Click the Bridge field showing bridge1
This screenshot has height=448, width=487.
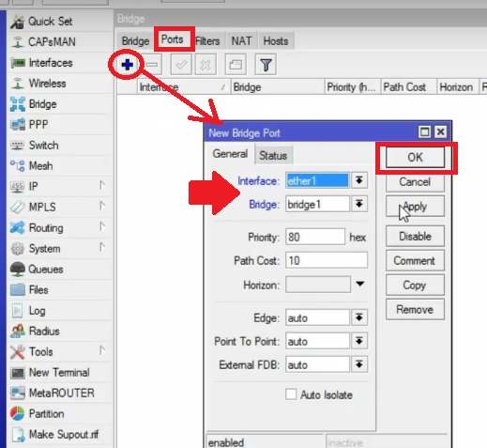[x=317, y=204]
